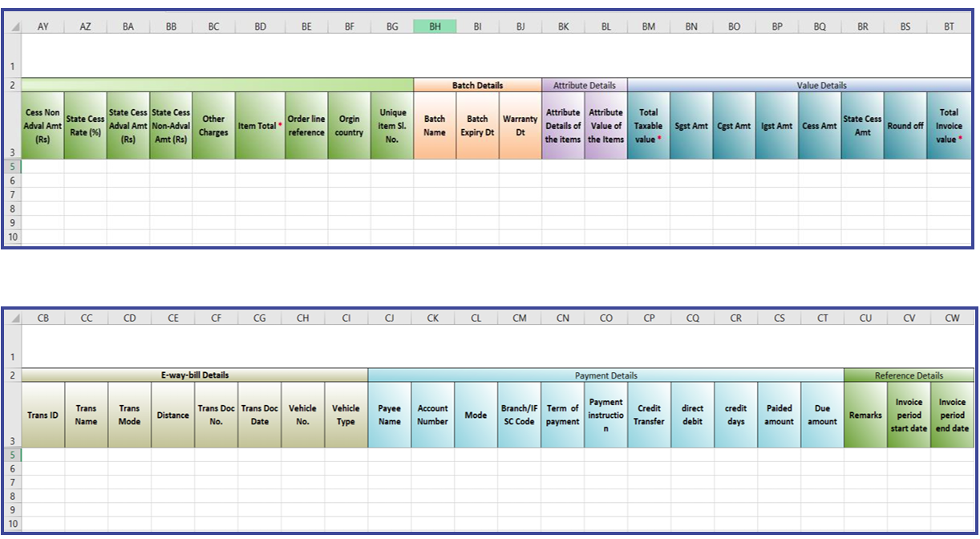The height and width of the screenshot is (539, 980).
Task: Select column letter CJ in bottom sheet
Action: (x=389, y=318)
